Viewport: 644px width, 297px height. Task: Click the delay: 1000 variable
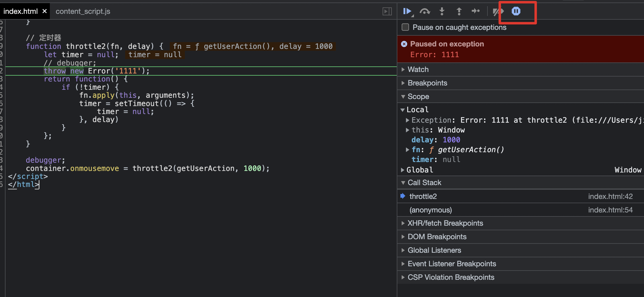point(436,140)
